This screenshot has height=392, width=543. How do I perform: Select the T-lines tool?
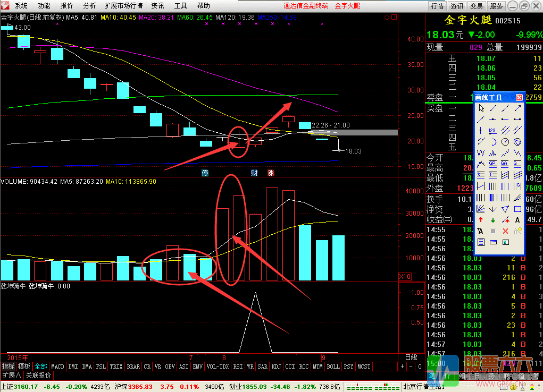[493, 175]
